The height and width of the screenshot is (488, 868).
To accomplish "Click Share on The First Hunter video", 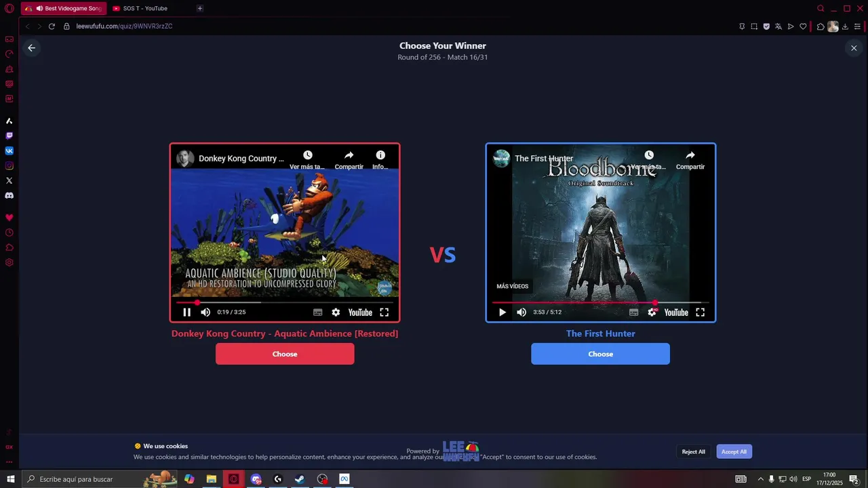I will tap(690, 159).
